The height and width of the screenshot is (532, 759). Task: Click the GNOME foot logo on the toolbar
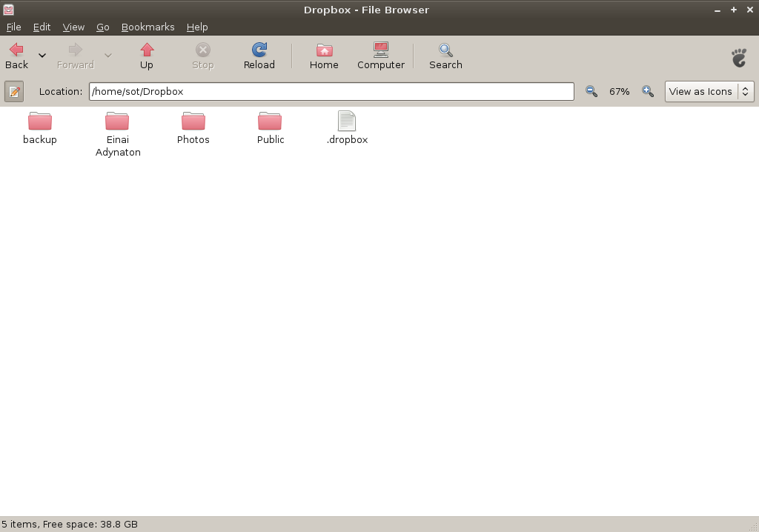(x=738, y=57)
